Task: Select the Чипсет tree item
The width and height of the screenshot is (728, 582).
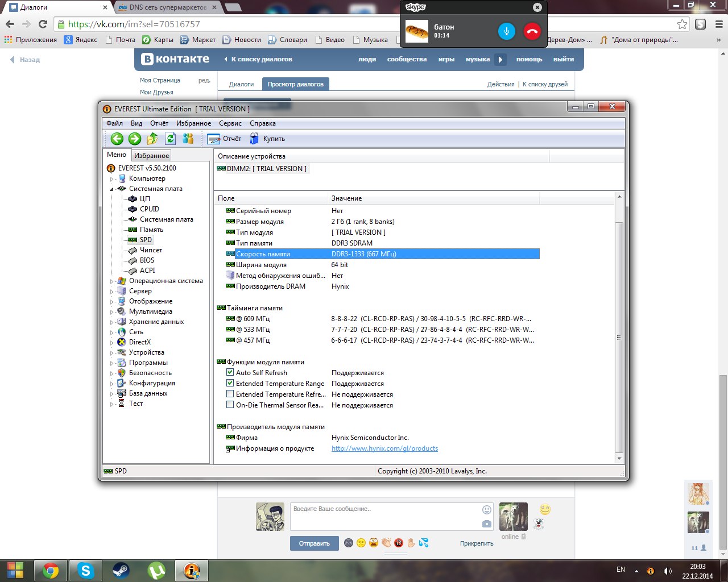Action: (151, 250)
